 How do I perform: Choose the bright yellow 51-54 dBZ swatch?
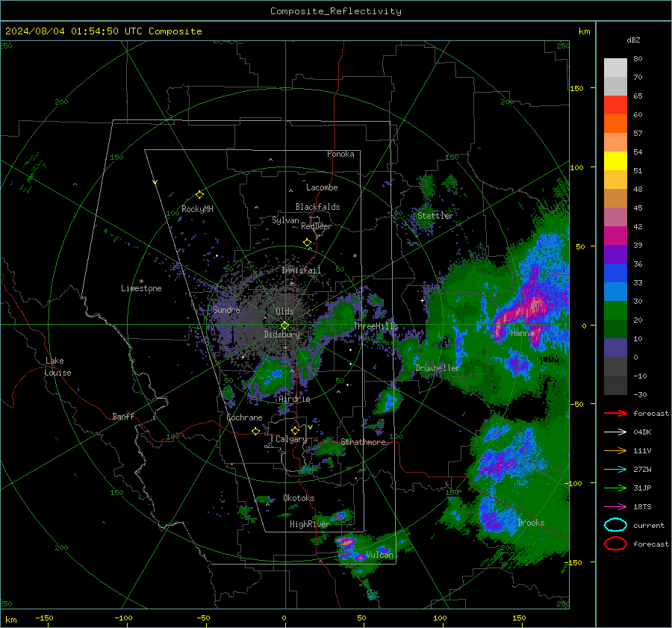click(615, 161)
